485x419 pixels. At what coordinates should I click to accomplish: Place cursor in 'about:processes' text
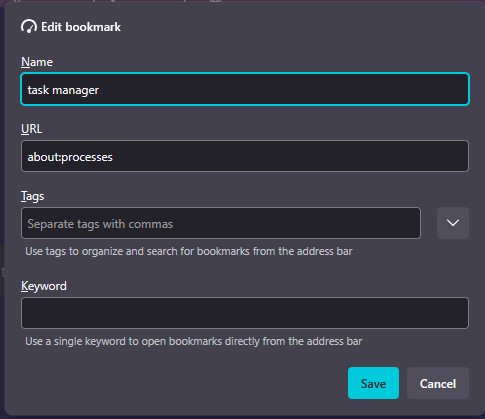coord(70,157)
